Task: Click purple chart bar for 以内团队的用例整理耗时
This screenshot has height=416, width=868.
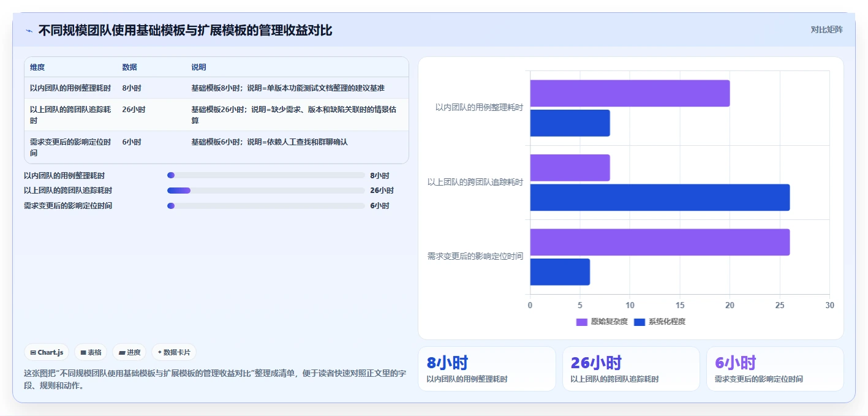Action: 630,93
